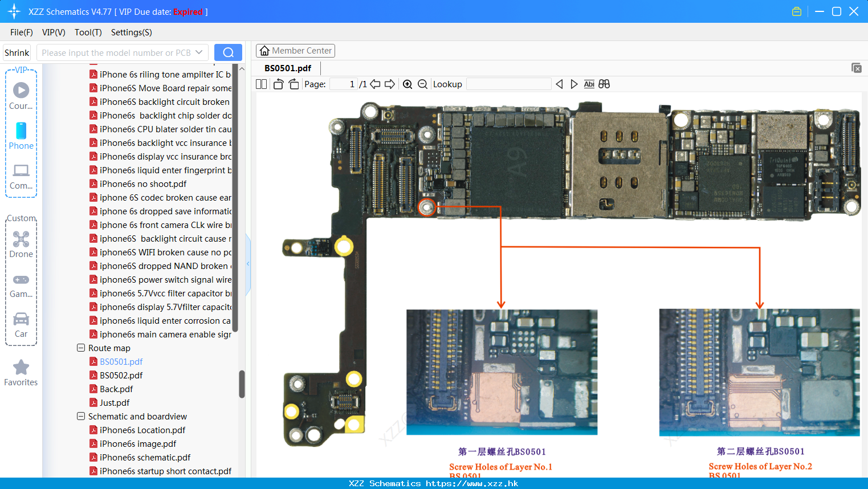The height and width of the screenshot is (489, 868).
Task: Click the blue search button
Action: click(228, 52)
